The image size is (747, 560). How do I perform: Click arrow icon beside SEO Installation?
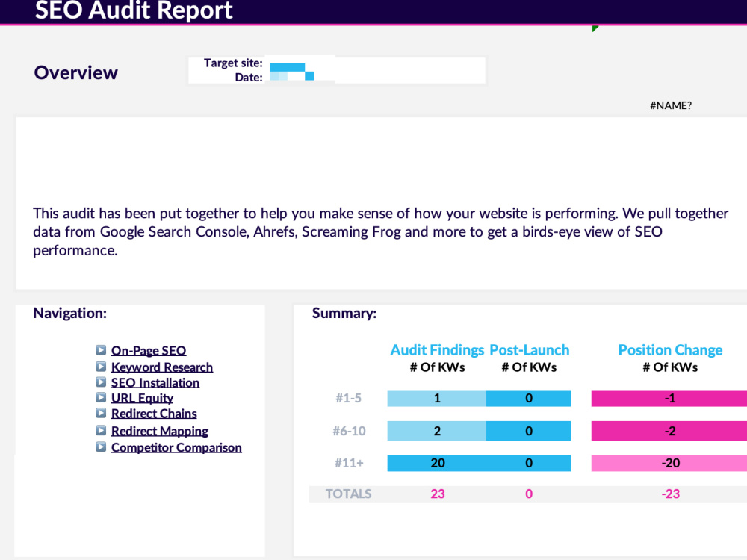click(101, 382)
